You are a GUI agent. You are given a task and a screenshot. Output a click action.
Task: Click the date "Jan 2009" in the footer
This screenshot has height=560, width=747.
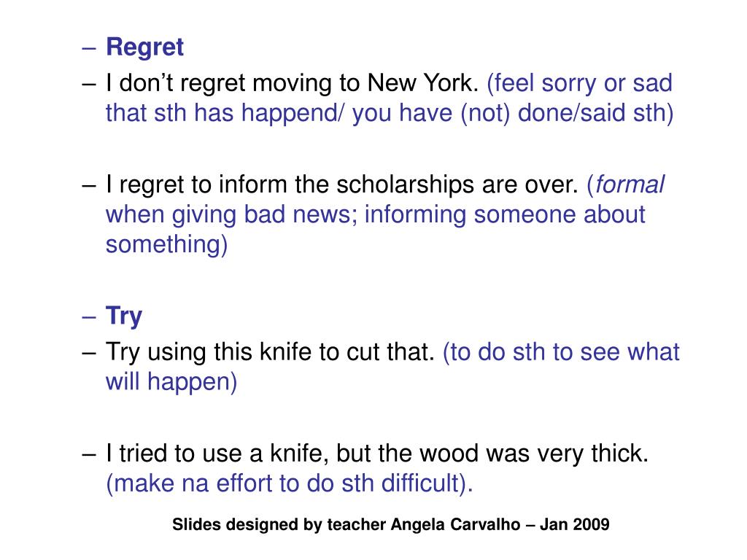pos(574,524)
